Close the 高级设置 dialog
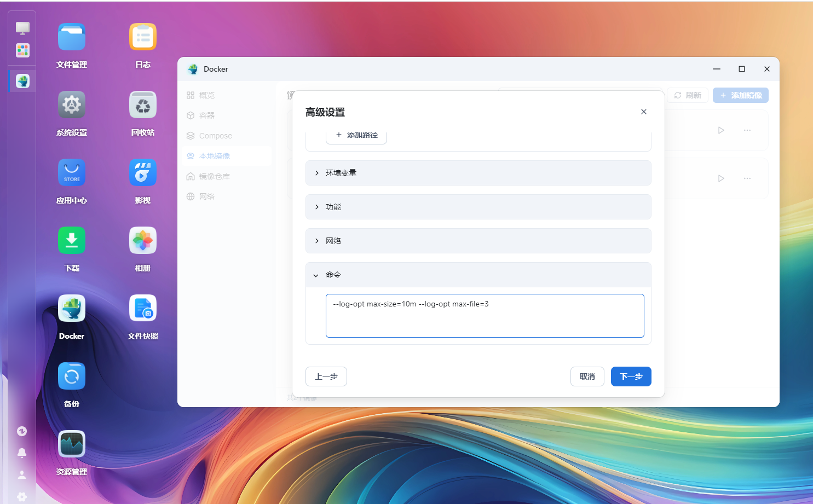The image size is (813, 504). point(644,112)
